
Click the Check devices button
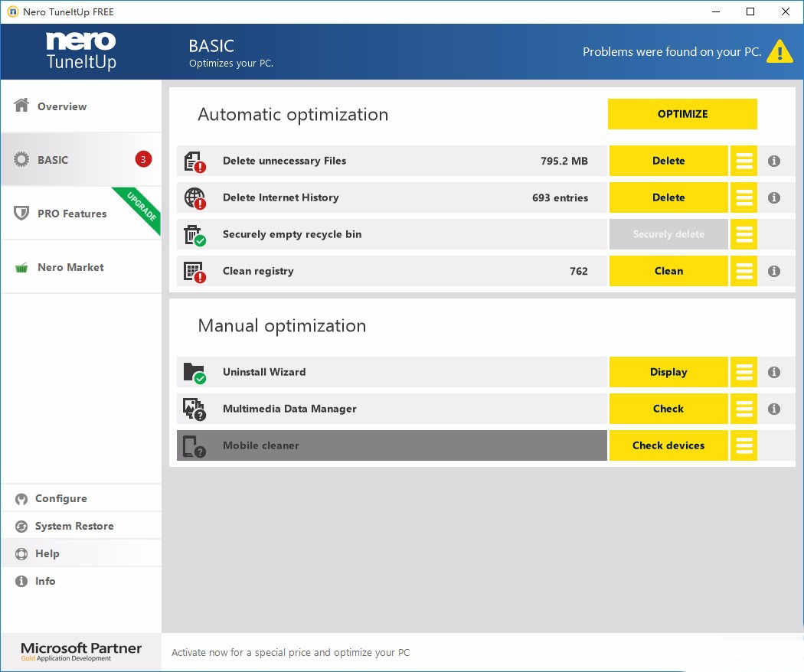[668, 445]
